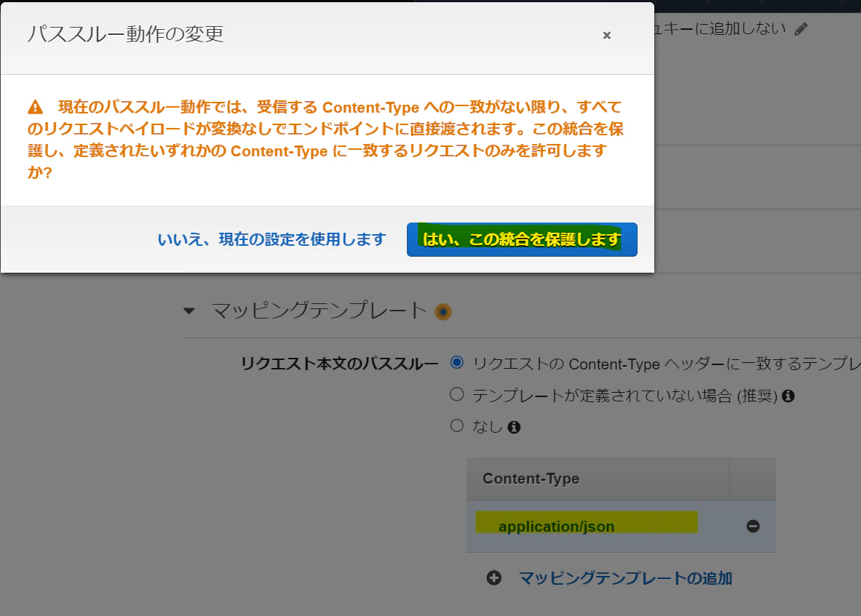Click はい、この統合を保護します button
The image size is (861, 616).
click(522, 240)
